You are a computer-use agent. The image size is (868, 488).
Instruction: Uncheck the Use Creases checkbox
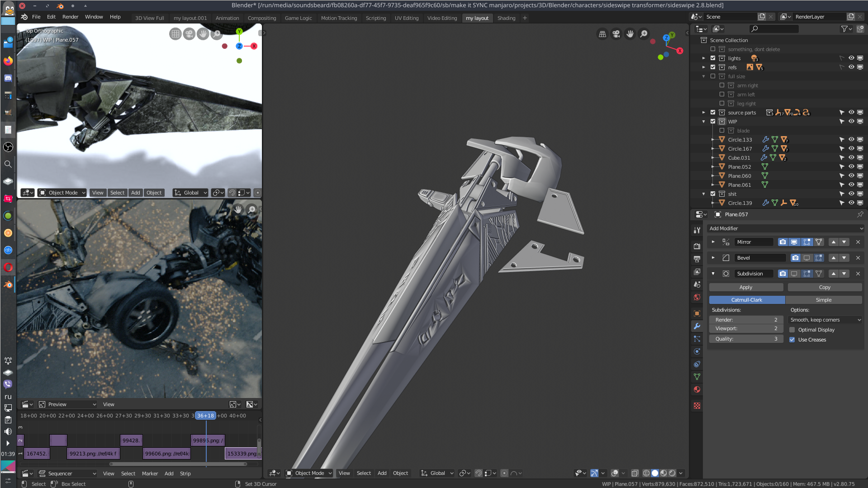[792, 340]
